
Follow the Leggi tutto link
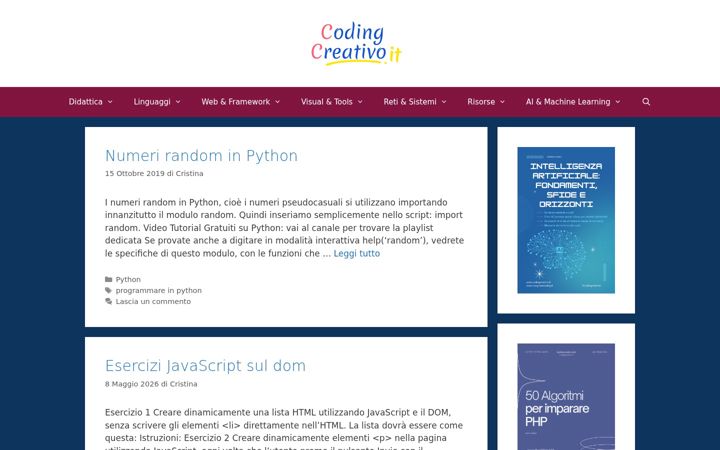(x=357, y=253)
